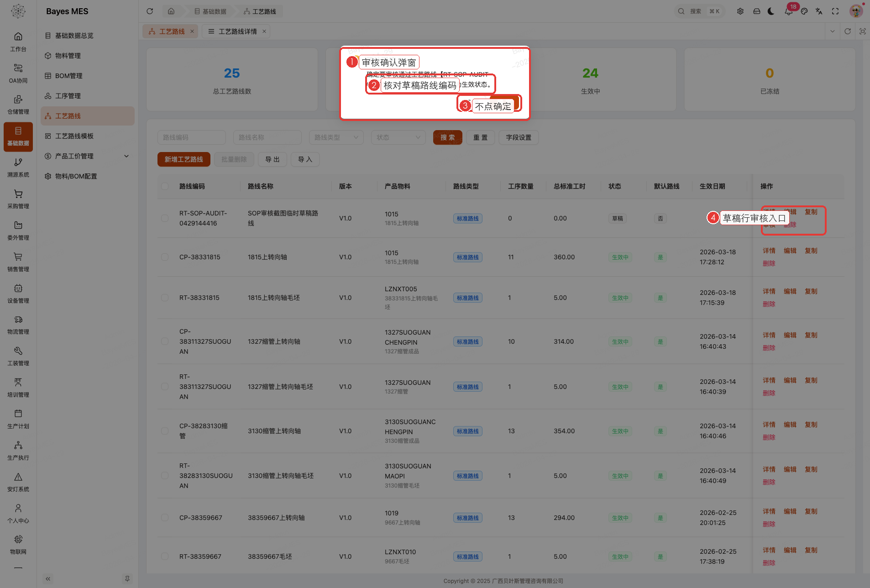Focus the 路线编码 input field
Image resolution: width=870 pixels, height=588 pixels.
tap(192, 137)
